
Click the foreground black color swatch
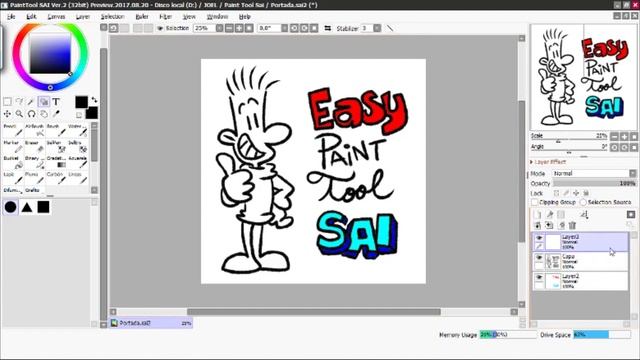pyautogui.click(x=81, y=102)
